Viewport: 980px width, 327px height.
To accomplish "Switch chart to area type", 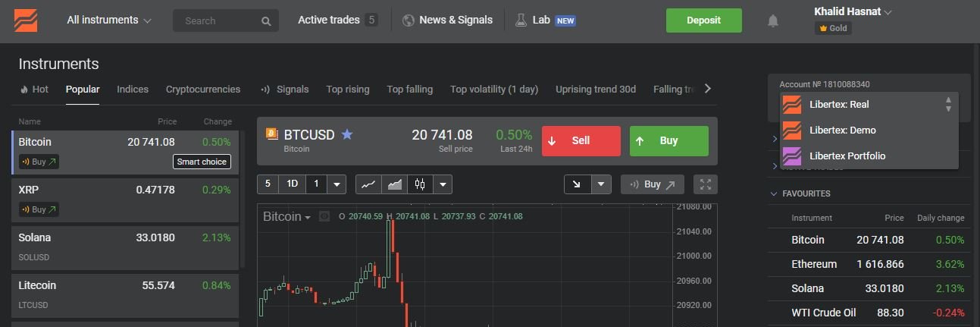I will pos(394,184).
